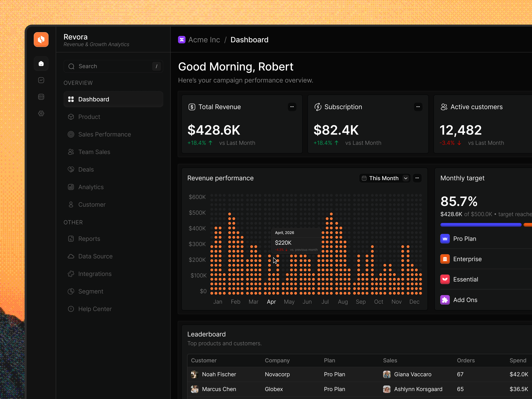Sort by Orders column header
This screenshot has width=532, height=399.
point(466,360)
